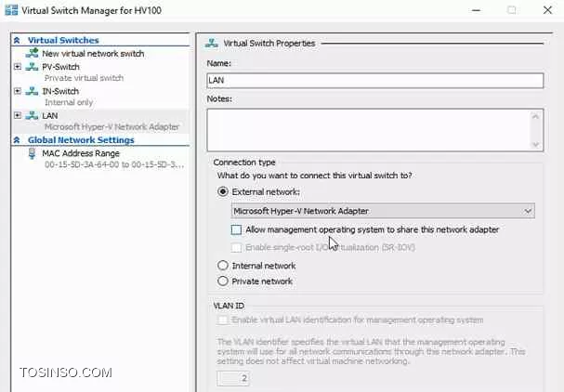Click the New virtual network switch icon
The image size is (564, 392).
coord(32,53)
